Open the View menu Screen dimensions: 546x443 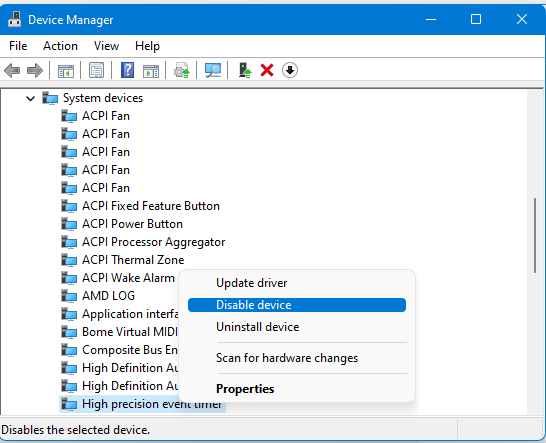coord(106,46)
